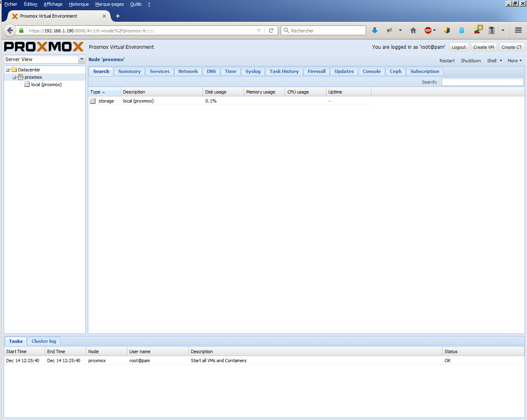Click the clipboard-style toolbar icon

click(491, 30)
